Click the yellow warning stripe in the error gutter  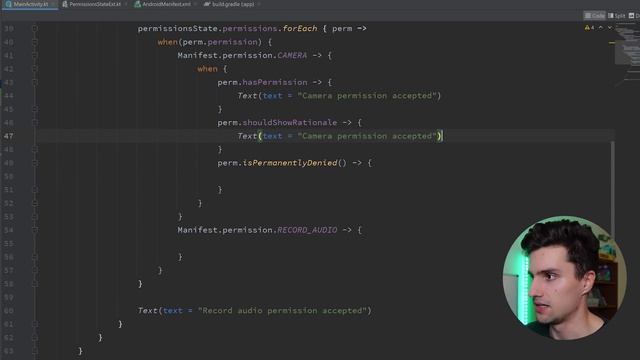612,42
